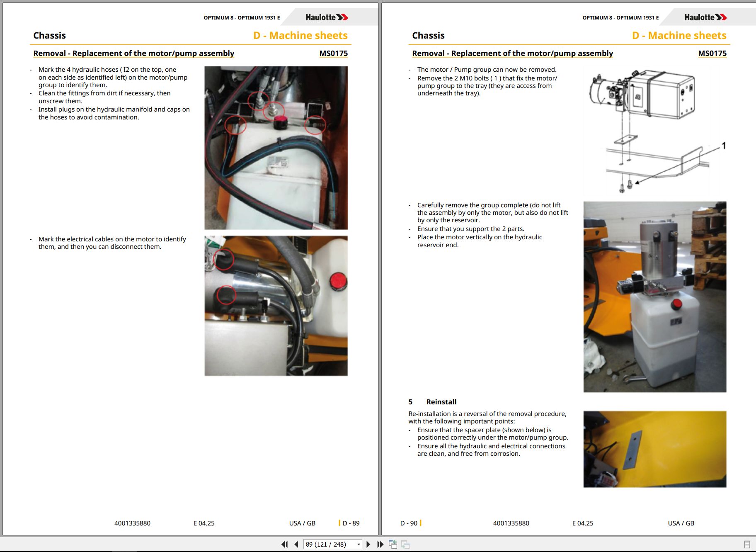Click the page layout icon in status bar
The height and width of the screenshot is (552, 756).
(x=747, y=544)
